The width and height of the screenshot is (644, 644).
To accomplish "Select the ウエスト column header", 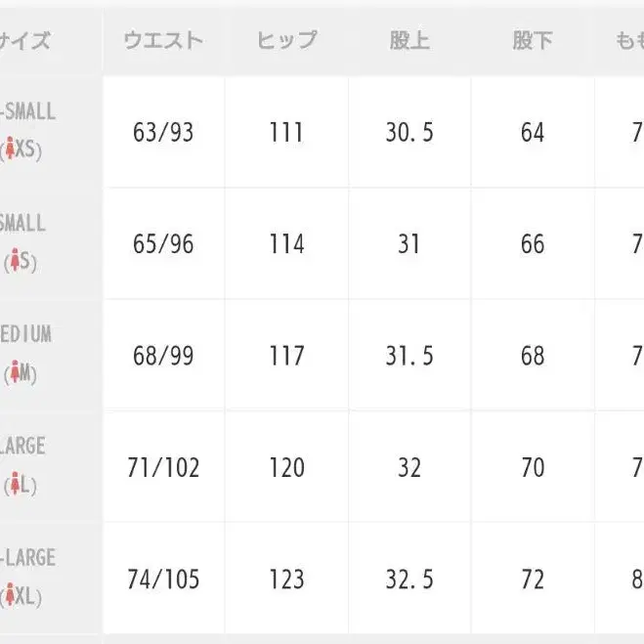I will (163, 41).
